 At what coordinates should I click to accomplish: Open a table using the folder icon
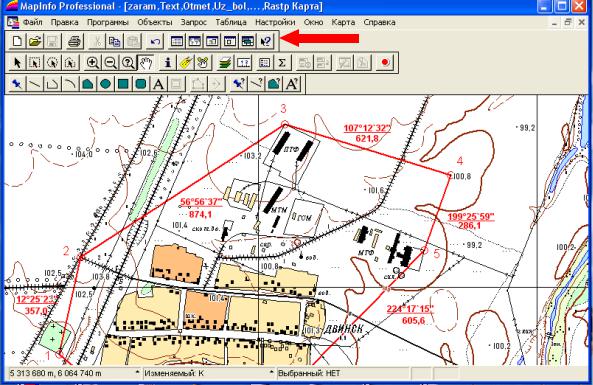tap(35, 41)
